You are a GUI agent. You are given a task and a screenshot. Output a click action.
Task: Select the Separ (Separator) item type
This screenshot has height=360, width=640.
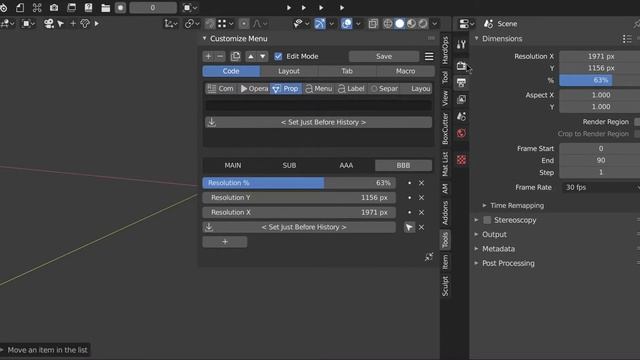(x=384, y=89)
